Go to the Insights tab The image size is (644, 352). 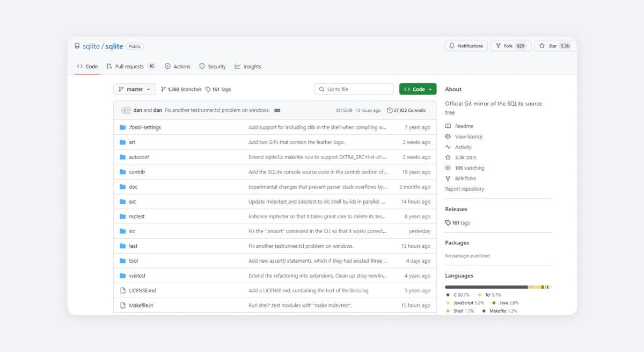[247, 67]
